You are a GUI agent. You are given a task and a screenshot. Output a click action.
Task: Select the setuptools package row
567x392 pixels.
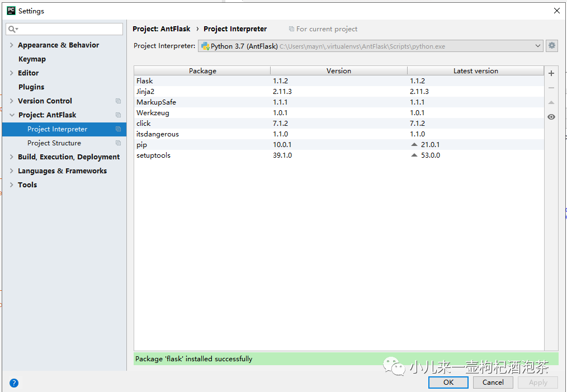[x=339, y=155]
